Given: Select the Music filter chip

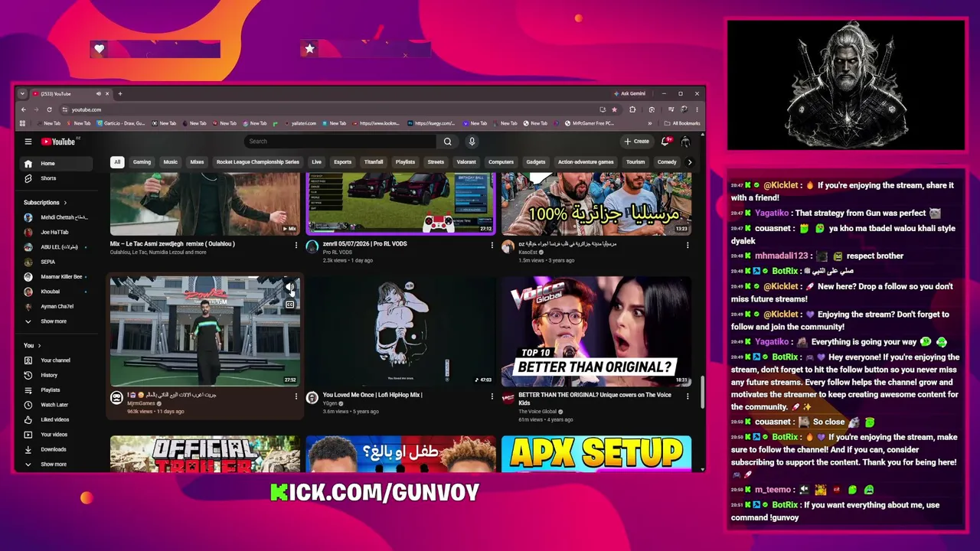Looking at the screenshot, I should (x=170, y=162).
